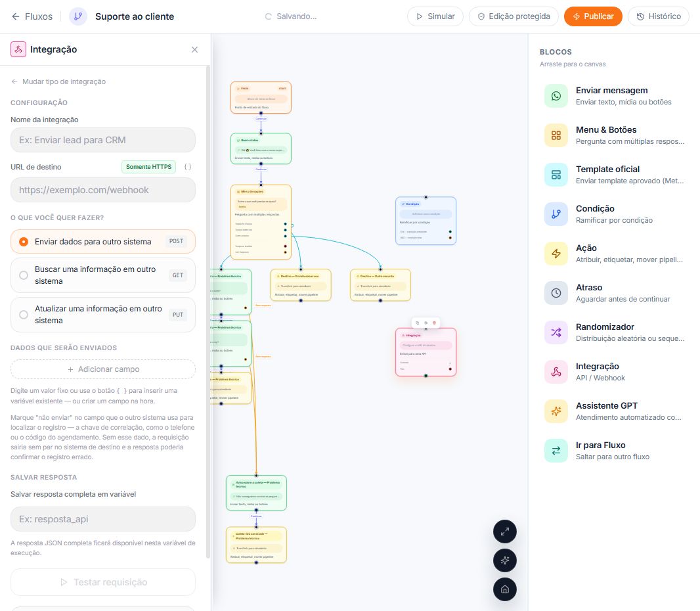The width and height of the screenshot is (700, 611).
Task: Click the canvas home recenter button
Action: (x=505, y=589)
